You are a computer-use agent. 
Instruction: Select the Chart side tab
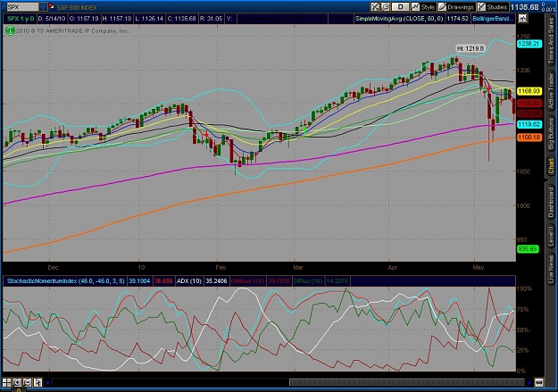coord(551,167)
